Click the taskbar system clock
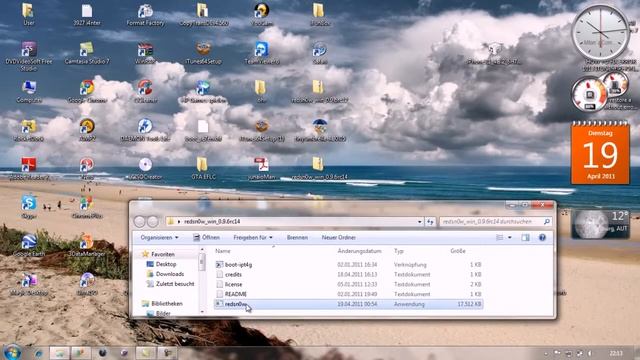Screen dimensions: 640x360 coord(616,353)
